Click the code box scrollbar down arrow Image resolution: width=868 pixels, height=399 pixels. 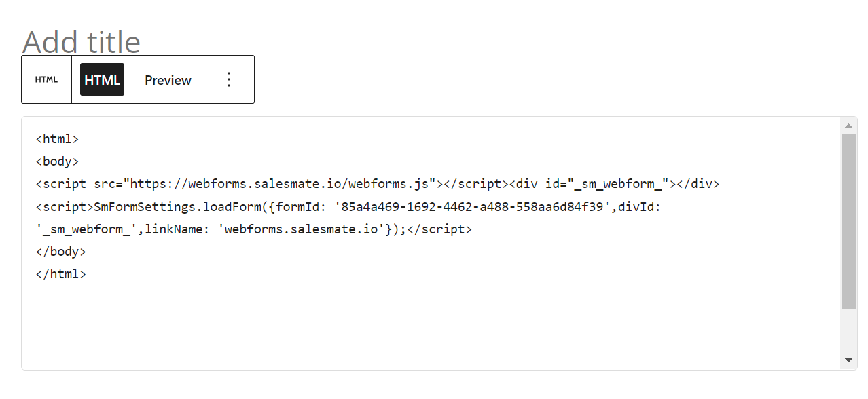(848, 360)
